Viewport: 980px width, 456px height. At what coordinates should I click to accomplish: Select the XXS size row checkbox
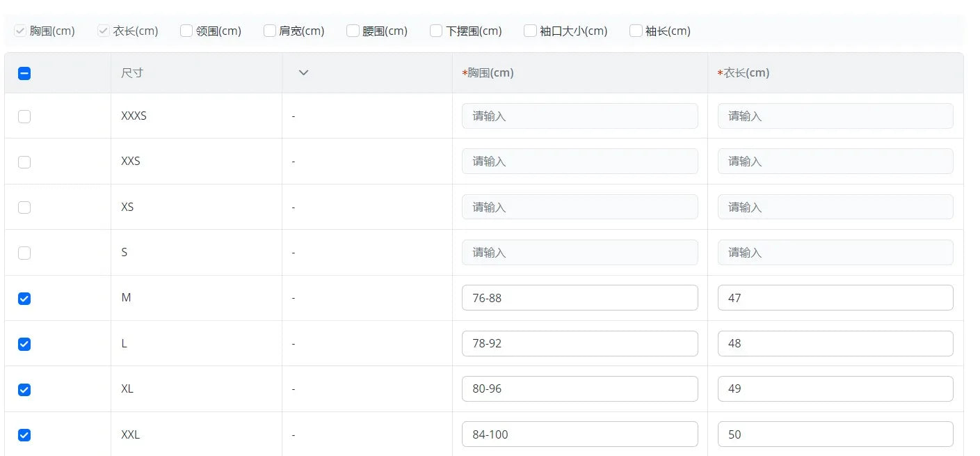pos(24,162)
